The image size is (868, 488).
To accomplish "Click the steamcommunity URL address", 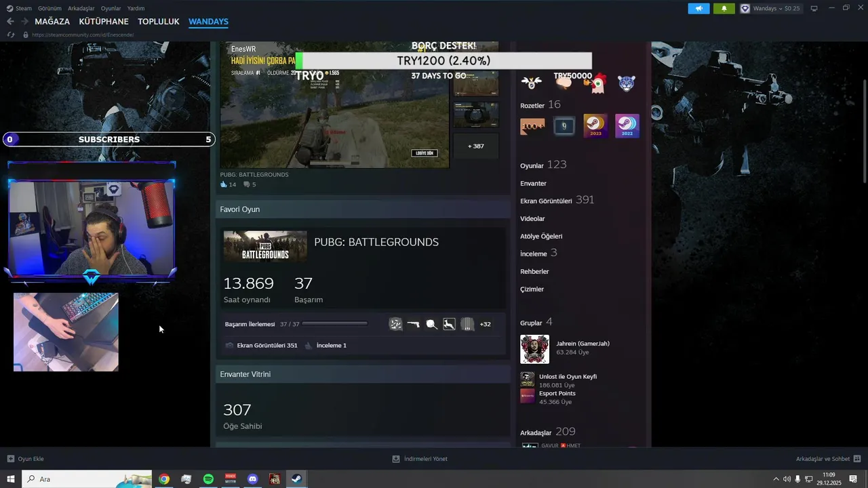I will [x=83, y=35].
